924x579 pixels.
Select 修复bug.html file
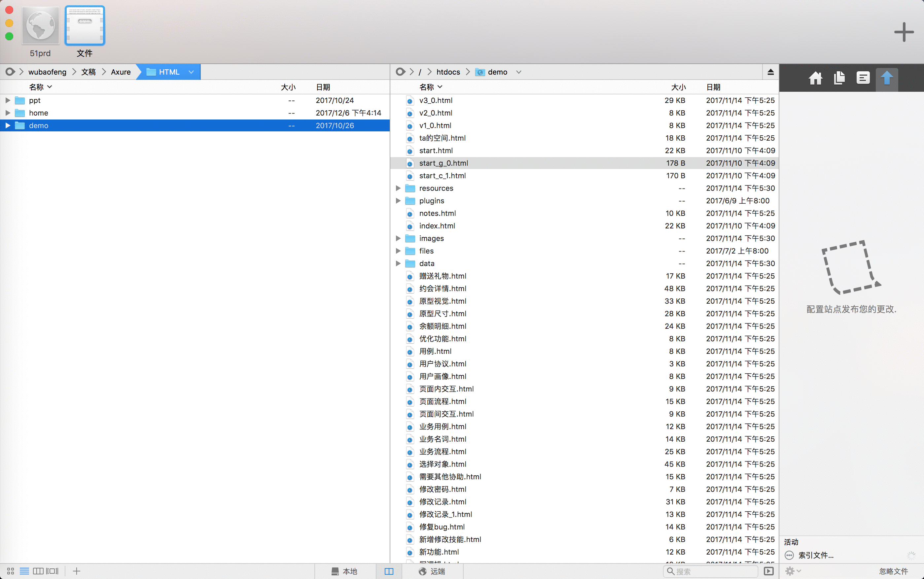(584, 527)
